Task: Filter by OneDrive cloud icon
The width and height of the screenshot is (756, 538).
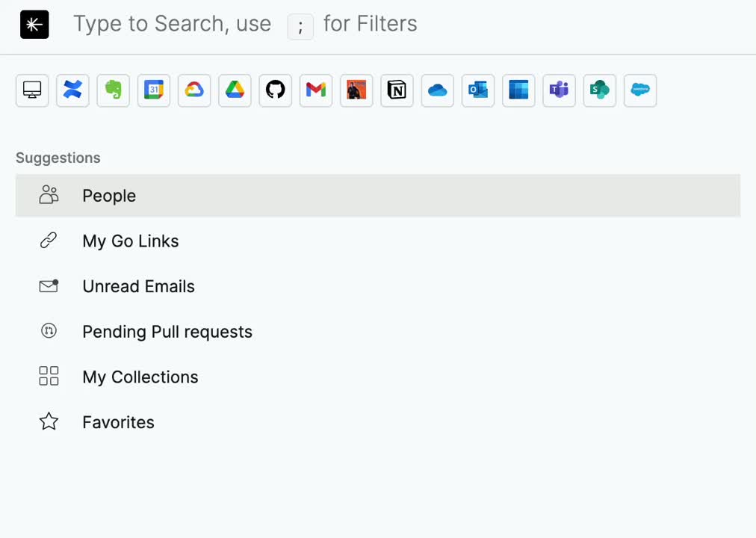Action: 437,90
